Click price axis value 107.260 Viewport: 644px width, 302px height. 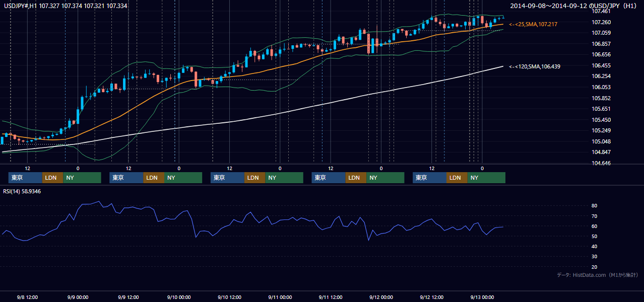pyautogui.click(x=602, y=22)
